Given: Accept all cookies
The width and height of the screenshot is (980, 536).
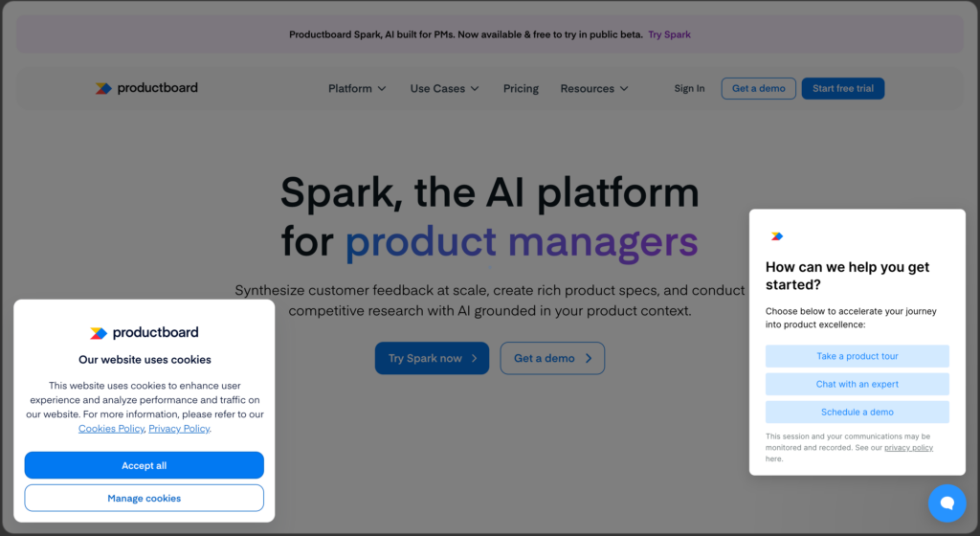Looking at the screenshot, I should click(144, 465).
